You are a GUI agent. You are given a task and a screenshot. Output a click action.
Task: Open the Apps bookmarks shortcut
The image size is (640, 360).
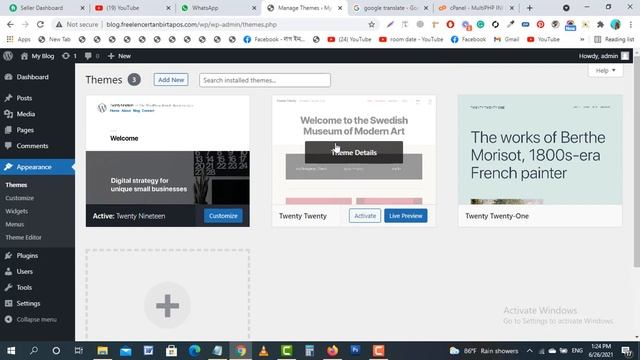[18, 40]
